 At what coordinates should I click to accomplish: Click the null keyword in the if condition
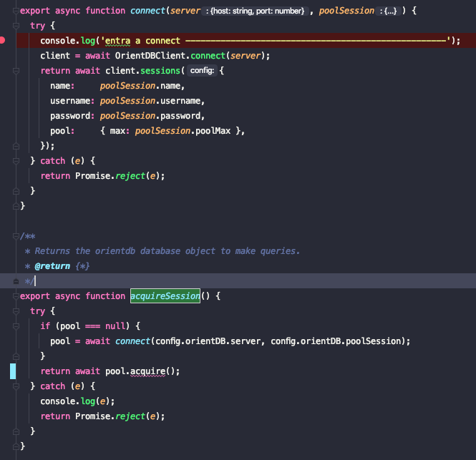pos(115,326)
